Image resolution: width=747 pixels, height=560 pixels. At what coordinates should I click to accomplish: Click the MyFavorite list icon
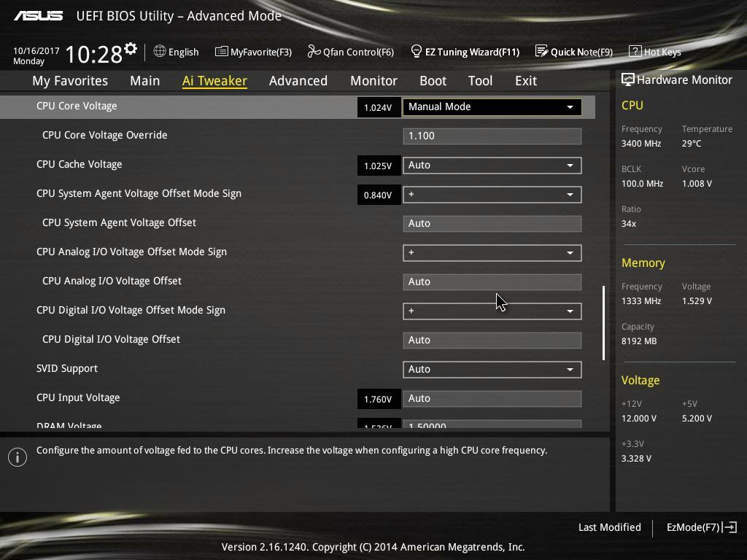click(221, 51)
